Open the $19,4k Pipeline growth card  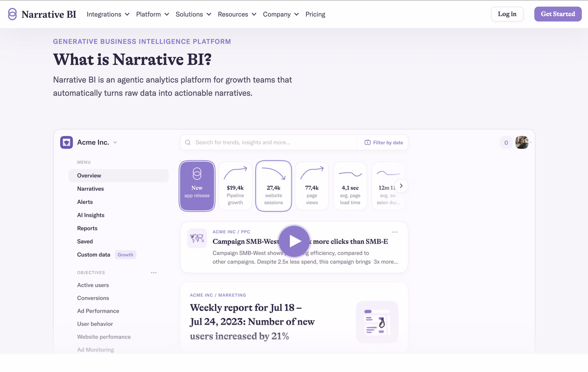235,186
